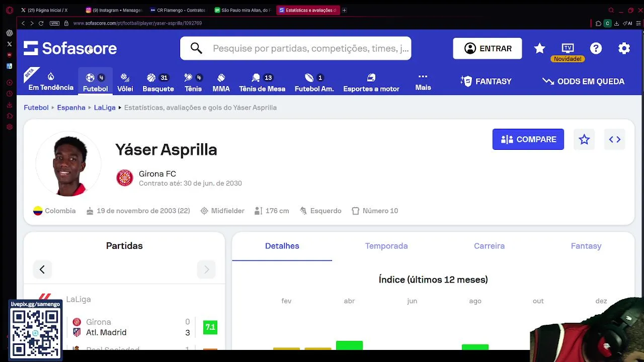Image resolution: width=644 pixels, height=362 pixels.
Task: Open the AI button in browser toolbar
Action: 628,23
